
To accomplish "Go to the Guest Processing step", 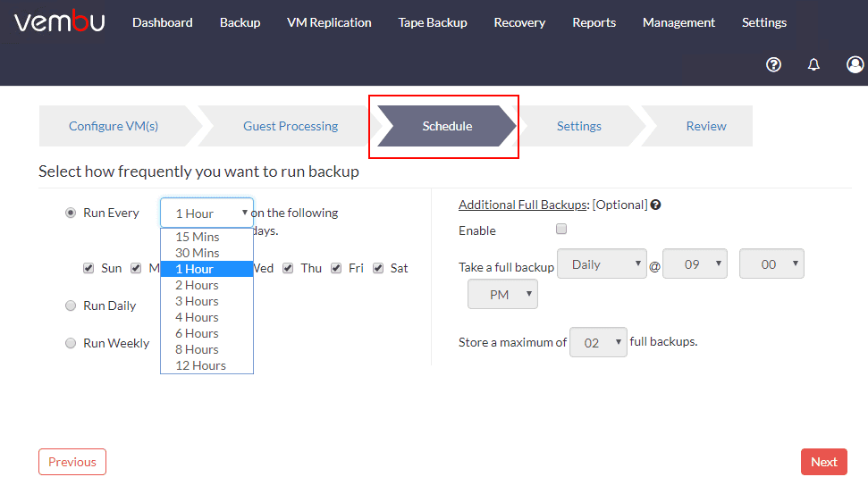I will click(x=291, y=126).
